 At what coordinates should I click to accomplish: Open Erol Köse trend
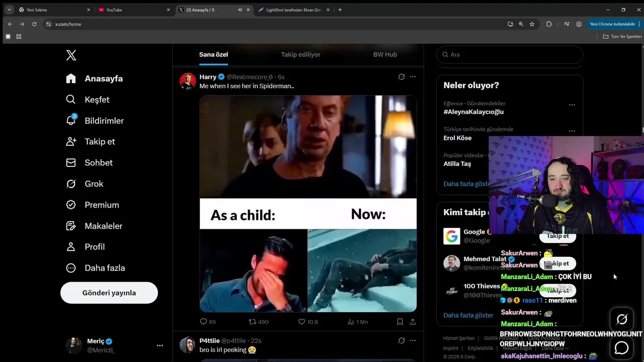[x=457, y=138]
